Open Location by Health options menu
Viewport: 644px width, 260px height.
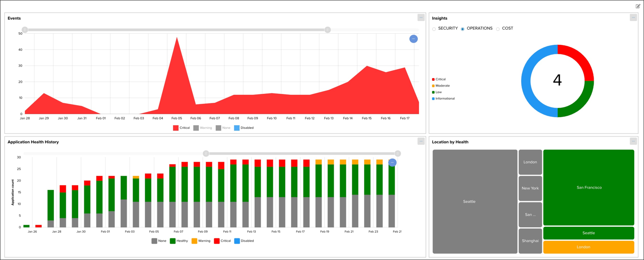pos(633,141)
